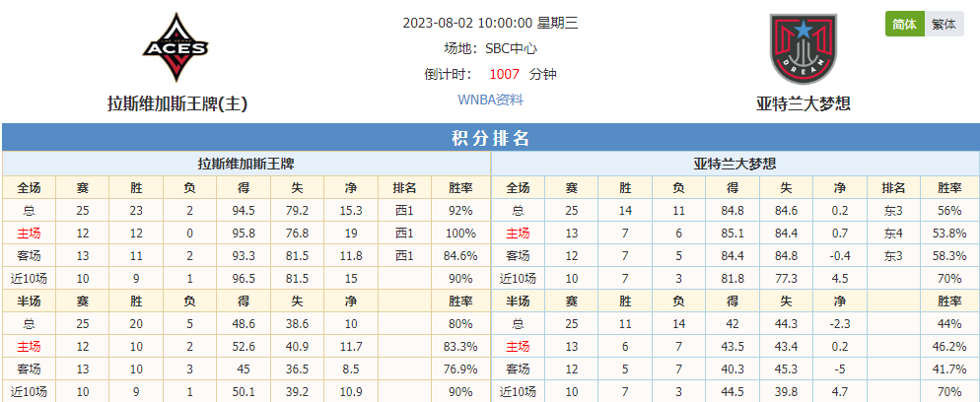The image size is (980, 402).
Task: Click Aces home points scored 95.8
Action: [244, 234]
